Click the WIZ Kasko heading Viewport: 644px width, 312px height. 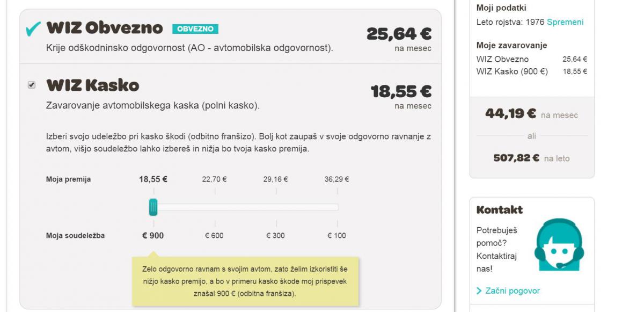[93, 85]
